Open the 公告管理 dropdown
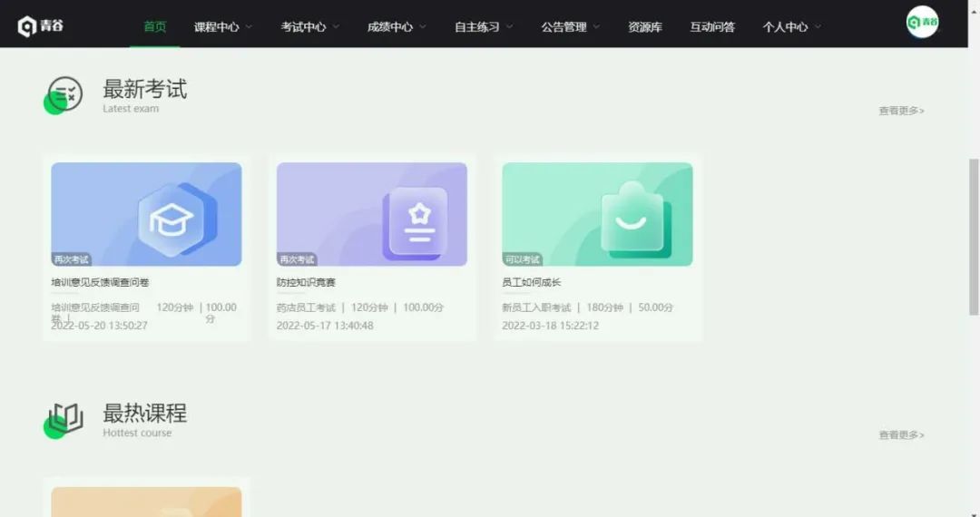The width and height of the screenshot is (980, 517). click(x=571, y=27)
